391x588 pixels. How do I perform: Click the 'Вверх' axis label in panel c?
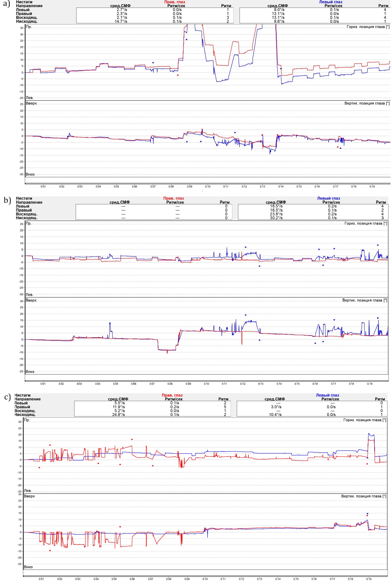(29, 496)
